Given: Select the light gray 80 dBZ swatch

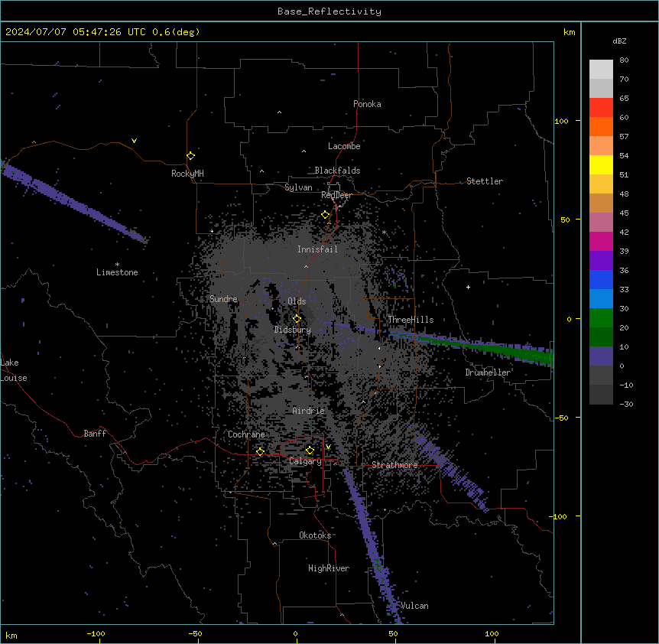Looking at the screenshot, I should 601,70.
